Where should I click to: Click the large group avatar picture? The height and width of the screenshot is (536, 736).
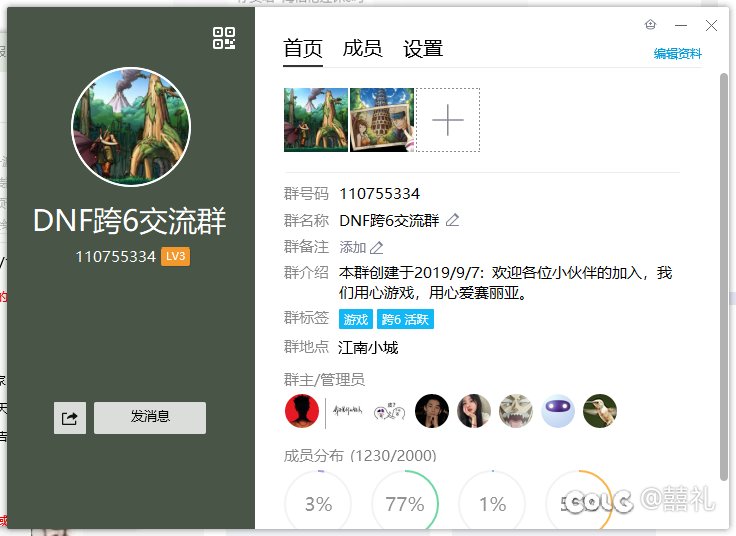pyautogui.click(x=131, y=127)
